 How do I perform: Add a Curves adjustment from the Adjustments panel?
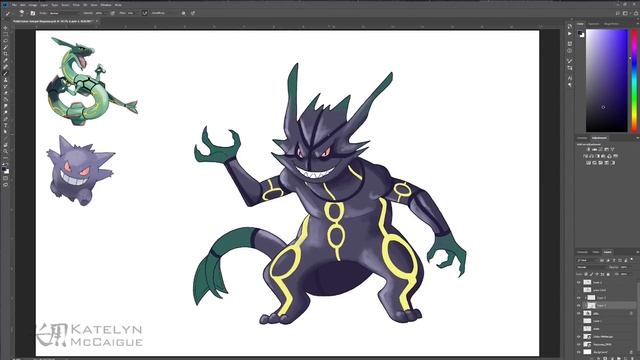click(x=600, y=149)
